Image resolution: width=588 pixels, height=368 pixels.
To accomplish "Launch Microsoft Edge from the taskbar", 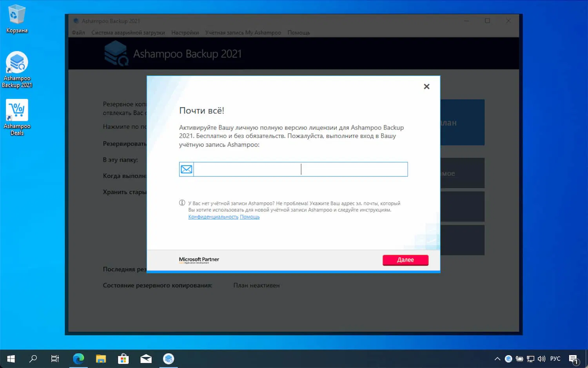I will [x=78, y=359].
